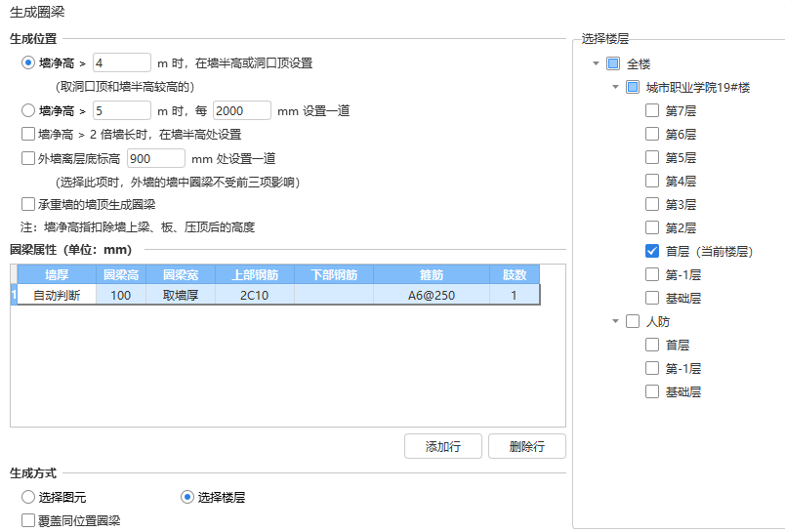Click input field with value 5
This screenshot has width=785, height=532.
click(122, 110)
